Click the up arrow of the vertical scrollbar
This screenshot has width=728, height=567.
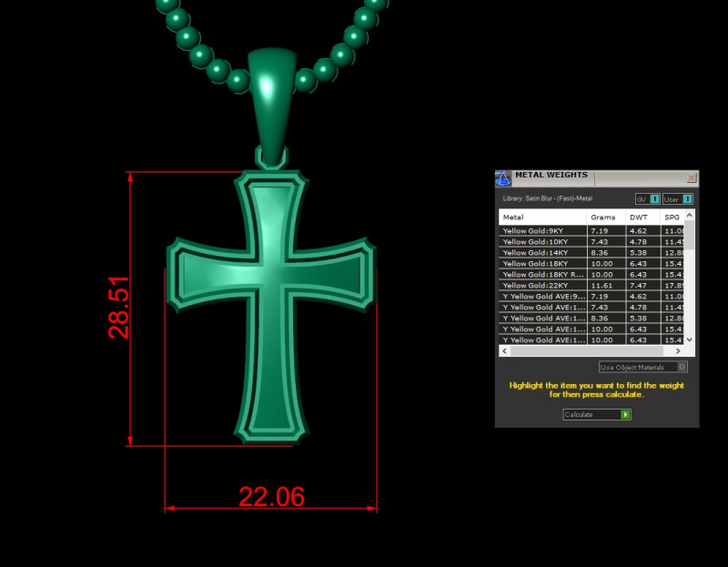click(x=689, y=217)
